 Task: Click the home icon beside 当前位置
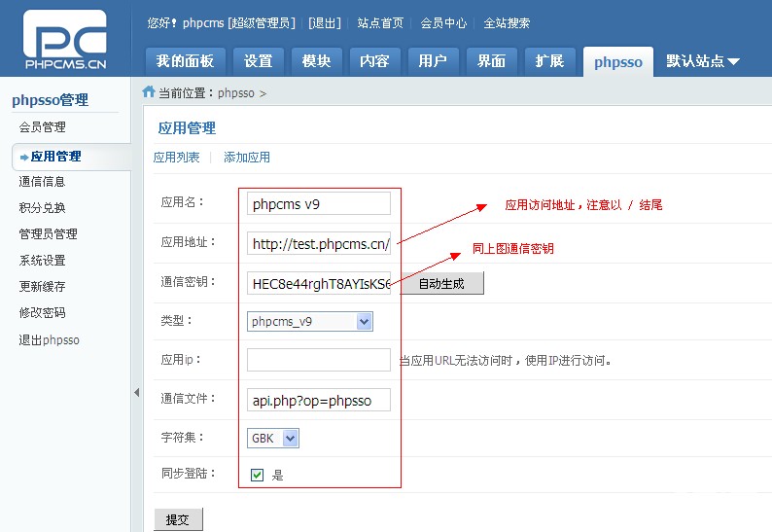pyautogui.click(x=149, y=91)
